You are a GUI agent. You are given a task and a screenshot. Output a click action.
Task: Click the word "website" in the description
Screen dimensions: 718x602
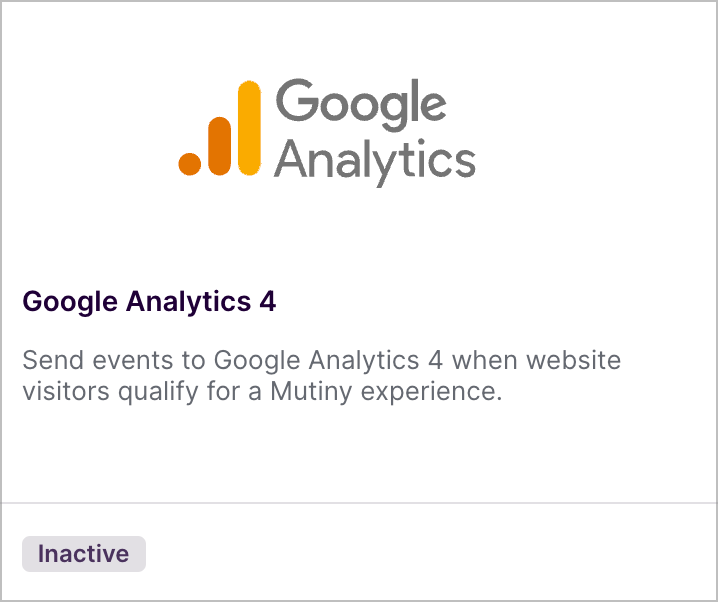(573, 360)
